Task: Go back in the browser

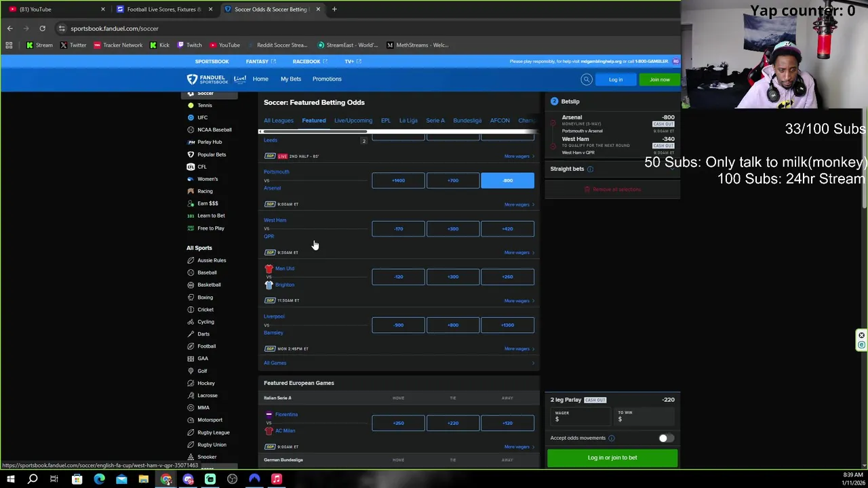Action: [9, 28]
